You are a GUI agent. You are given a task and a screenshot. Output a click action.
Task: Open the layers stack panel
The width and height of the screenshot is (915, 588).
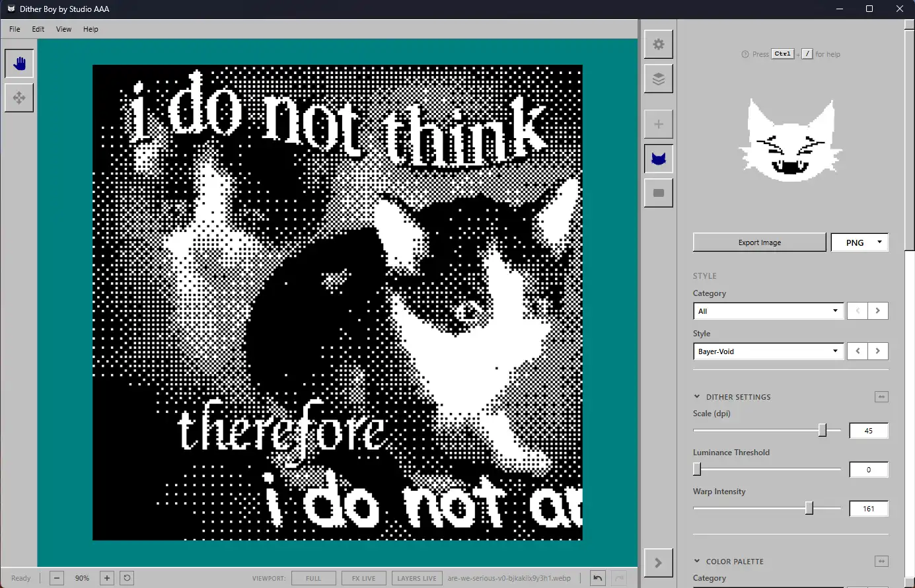point(659,79)
